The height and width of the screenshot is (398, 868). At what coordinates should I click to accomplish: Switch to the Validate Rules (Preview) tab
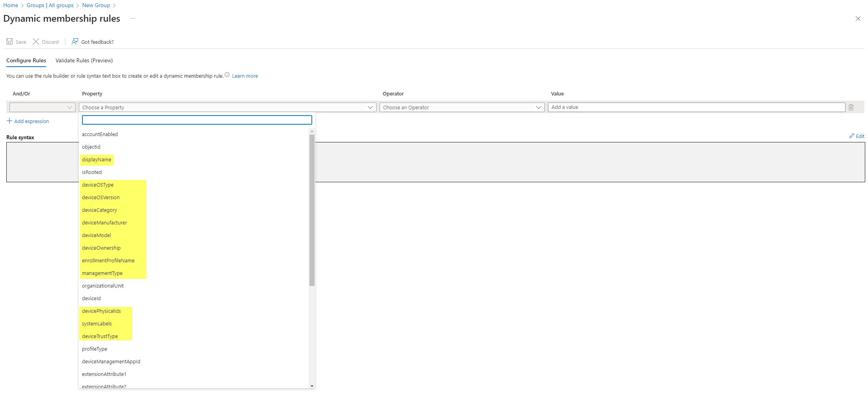84,60
